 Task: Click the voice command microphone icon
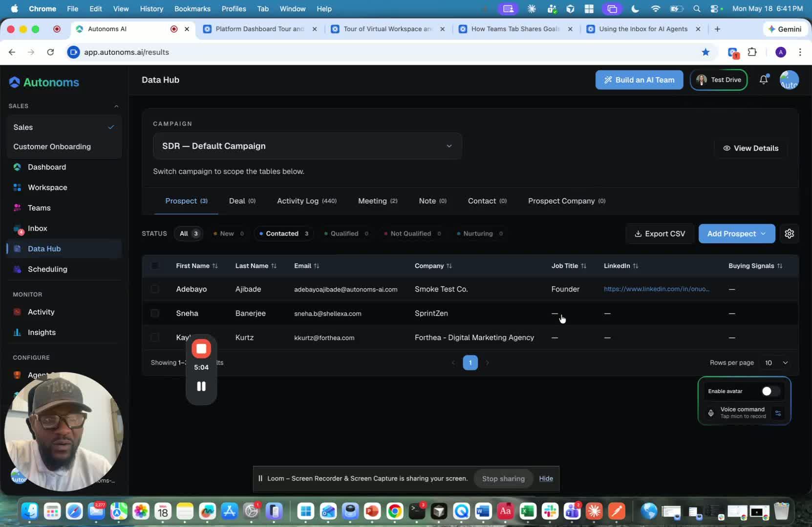[x=711, y=413]
